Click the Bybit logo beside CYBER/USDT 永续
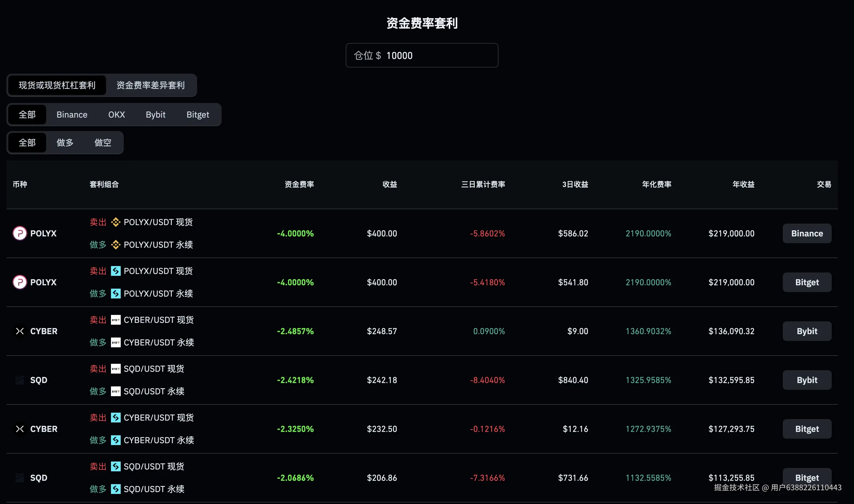 click(x=116, y=342)
